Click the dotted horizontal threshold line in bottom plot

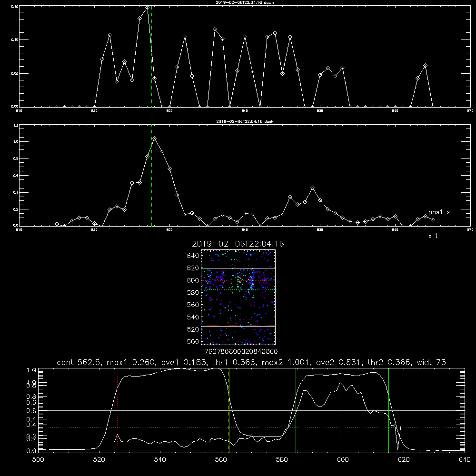[251, 427]
